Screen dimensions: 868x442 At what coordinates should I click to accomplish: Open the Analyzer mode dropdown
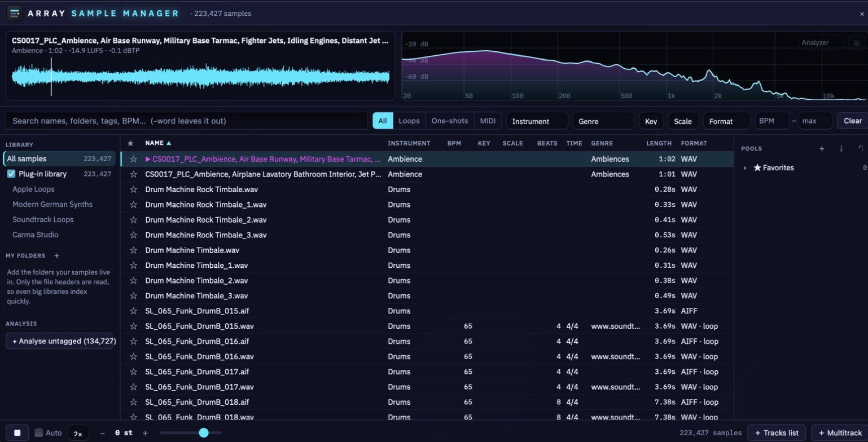click(822, 42)
